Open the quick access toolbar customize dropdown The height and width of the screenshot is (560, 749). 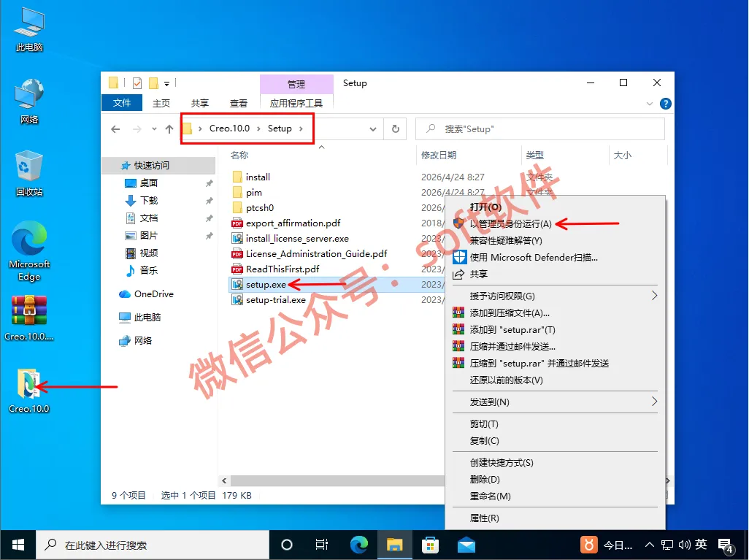tap(166, 84)
